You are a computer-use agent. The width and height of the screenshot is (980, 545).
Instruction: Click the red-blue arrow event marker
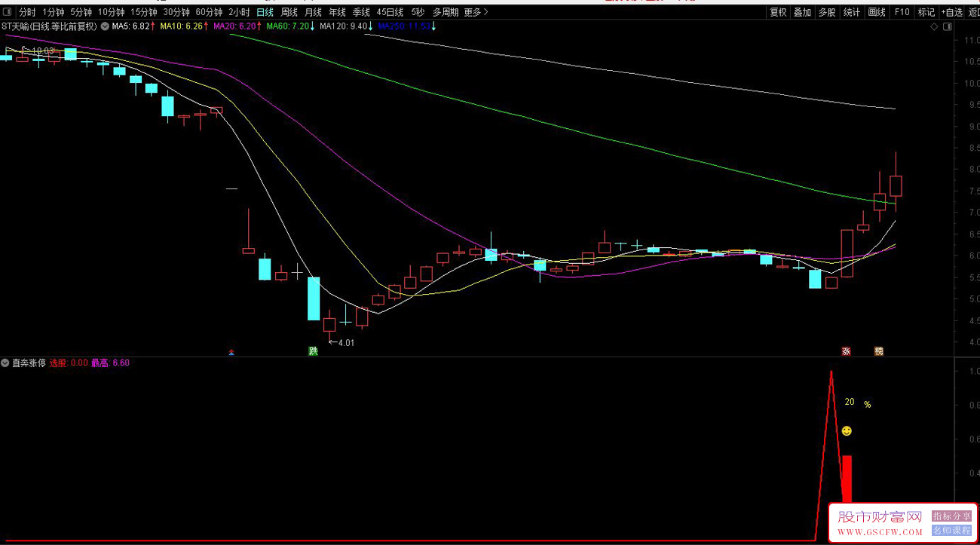coord(232,352)
